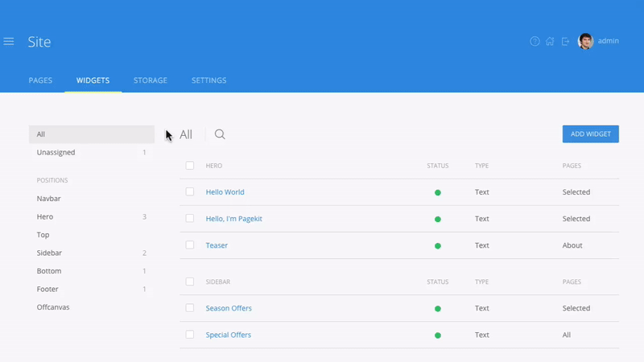Click the logout icon
The image size is (644, 362).
[565, 42]
